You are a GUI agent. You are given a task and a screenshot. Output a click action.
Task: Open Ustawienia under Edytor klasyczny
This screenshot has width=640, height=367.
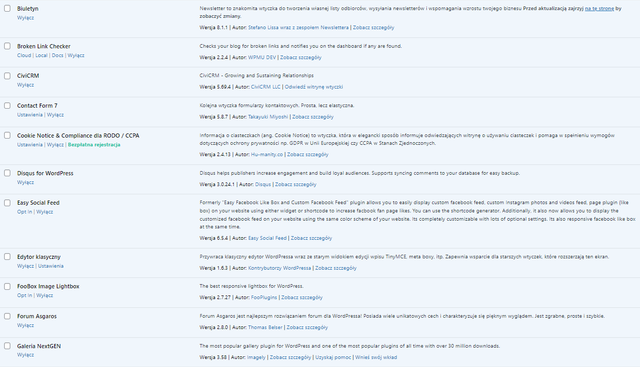51,266
